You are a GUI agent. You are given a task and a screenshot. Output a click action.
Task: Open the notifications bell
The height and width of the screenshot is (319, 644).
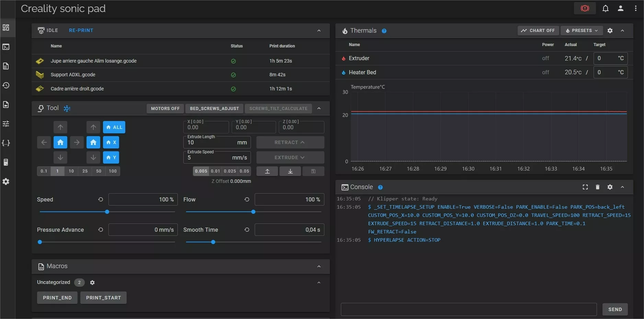click(605, 8)
